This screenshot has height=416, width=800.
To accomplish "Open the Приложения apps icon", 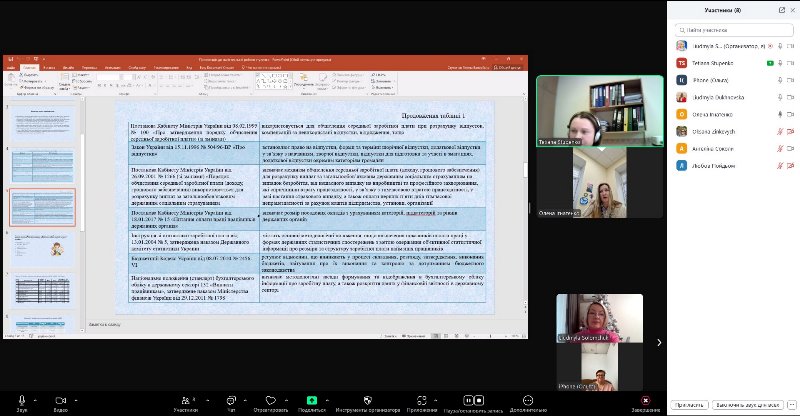I will tap(421, 401).
